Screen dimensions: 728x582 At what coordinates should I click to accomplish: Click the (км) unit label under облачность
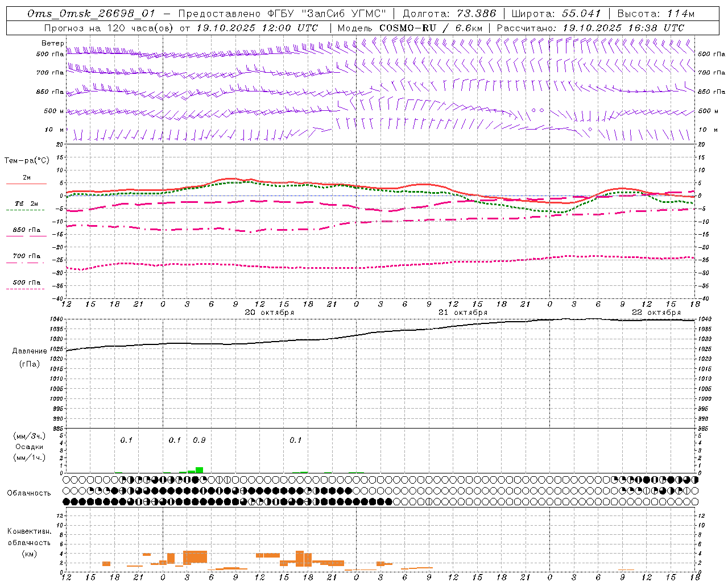click(30, 554)
